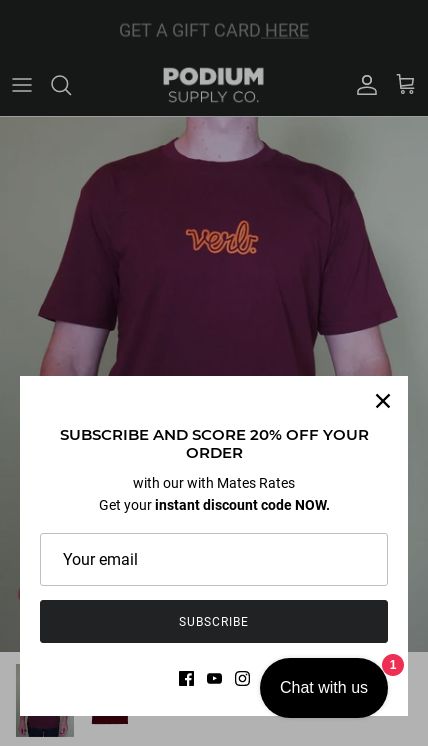Close the subscribe popup with X
Image resolution: width=428 pixels, height=746 pixels.
pyautogui.click(x=383, y=401)
